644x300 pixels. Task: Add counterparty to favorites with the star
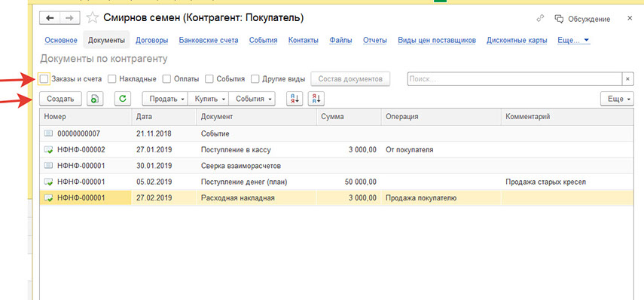[x=93, y=17]
